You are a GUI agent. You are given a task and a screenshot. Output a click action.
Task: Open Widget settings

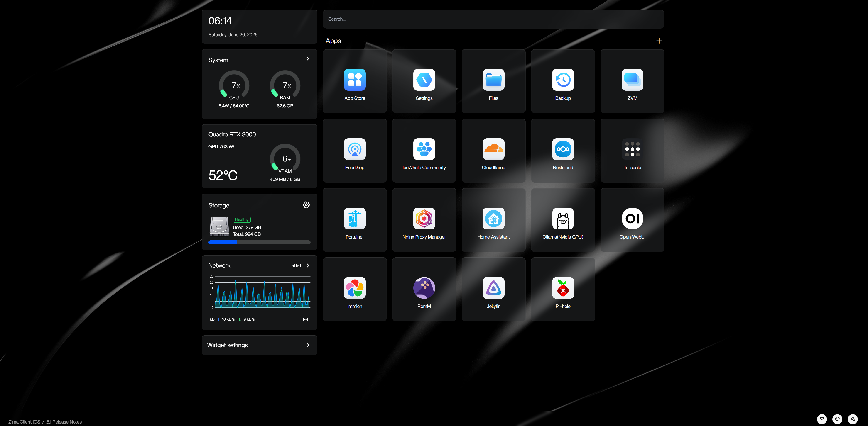pos(259,345)
